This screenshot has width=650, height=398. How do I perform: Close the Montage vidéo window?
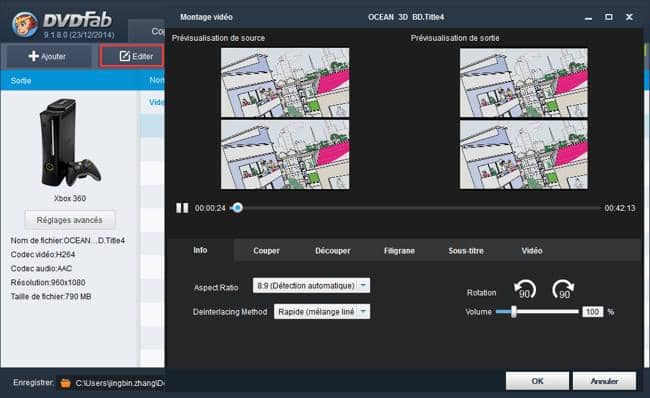coord(629,17)
